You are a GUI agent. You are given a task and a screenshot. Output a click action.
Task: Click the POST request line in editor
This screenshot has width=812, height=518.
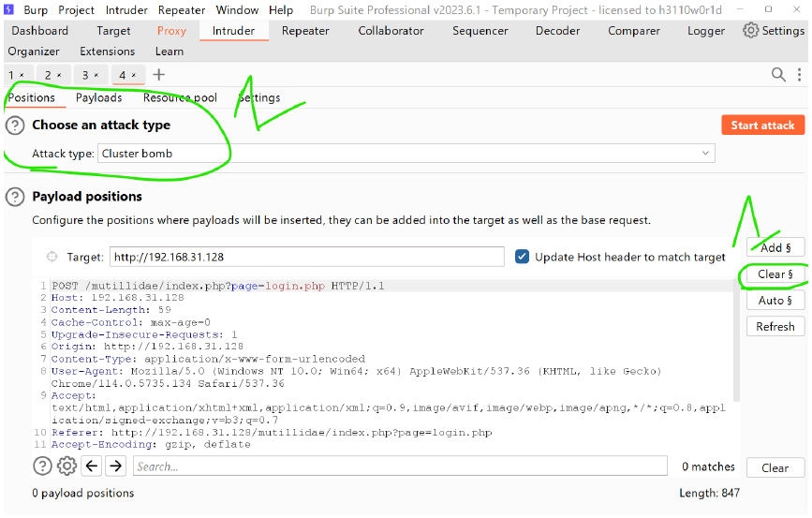[x=217, y=286]
